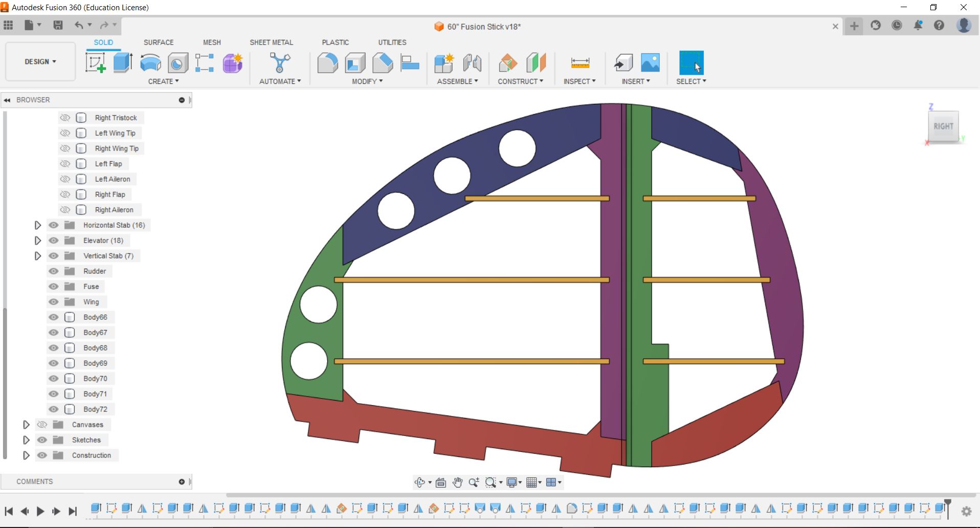Select the Fillet tool in Modify
This screenshot has width=980, height=528.
[327, 63]
